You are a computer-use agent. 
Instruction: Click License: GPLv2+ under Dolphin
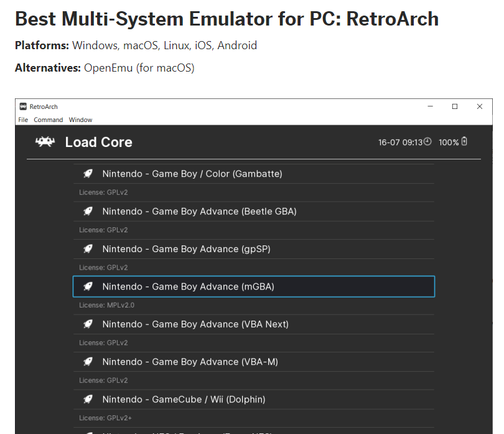(105, 418)
